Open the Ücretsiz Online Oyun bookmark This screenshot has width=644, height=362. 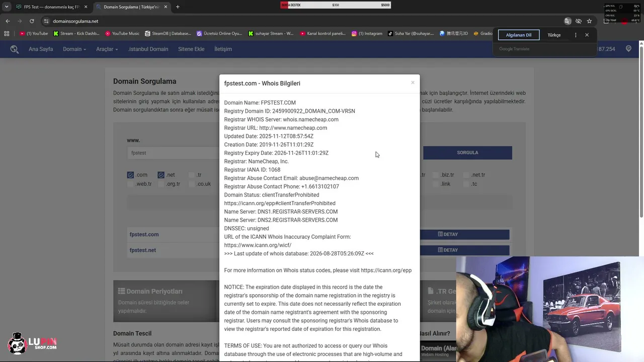point(219,34)
